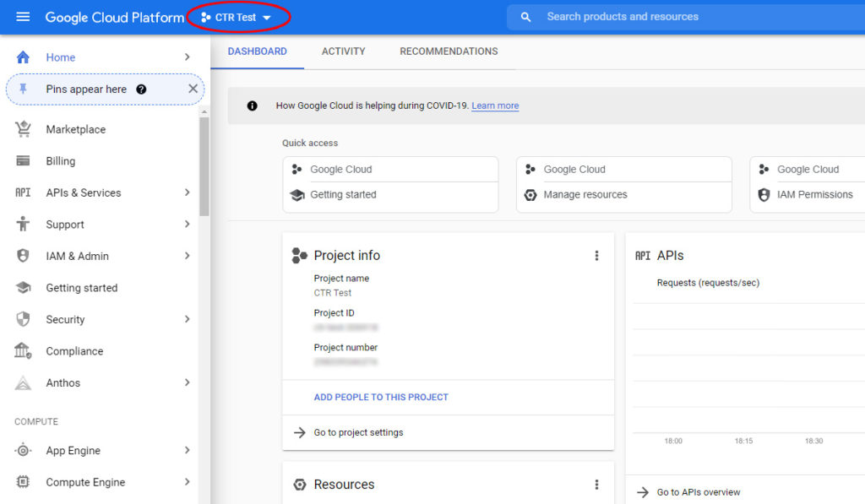Expand the APIs & Services submenu
The image size is (865, 504).
pyautogui.click(x=187, y=192)
